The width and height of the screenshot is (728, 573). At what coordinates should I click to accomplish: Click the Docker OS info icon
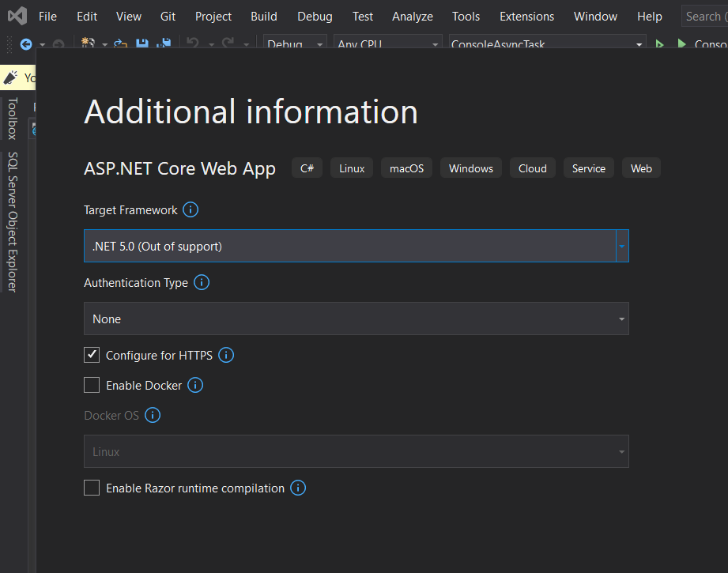(153, 415)
